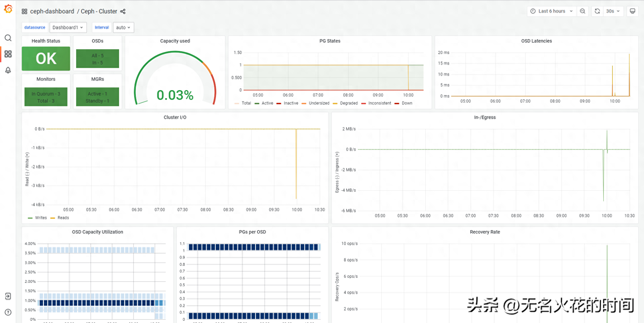Open the Dashboard1 datasource dropdown
This screenshot has width=644, height=323.
(x=68, y=27)
